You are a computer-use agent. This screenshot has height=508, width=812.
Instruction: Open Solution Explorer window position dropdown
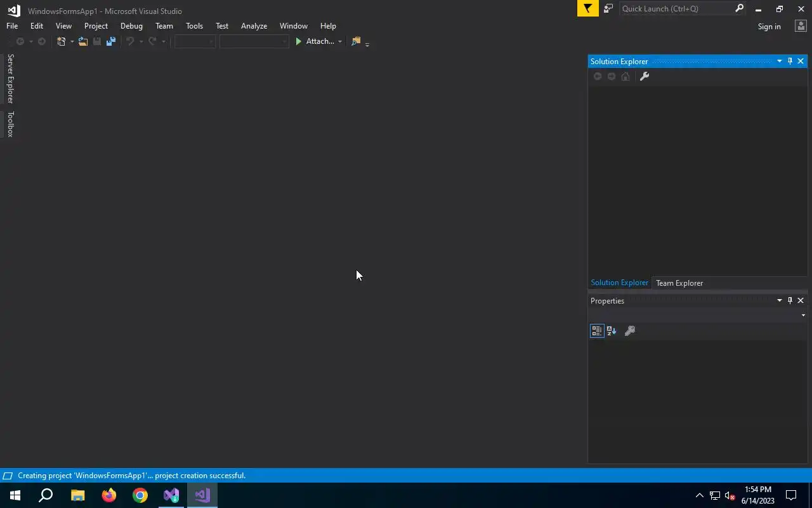tap(779, 61)
